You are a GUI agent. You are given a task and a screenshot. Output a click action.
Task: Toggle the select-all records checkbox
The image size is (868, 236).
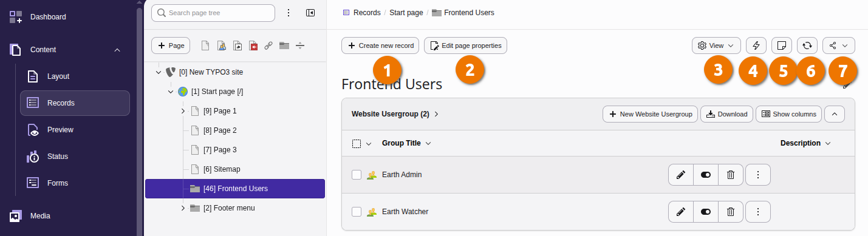coord(357,144)
